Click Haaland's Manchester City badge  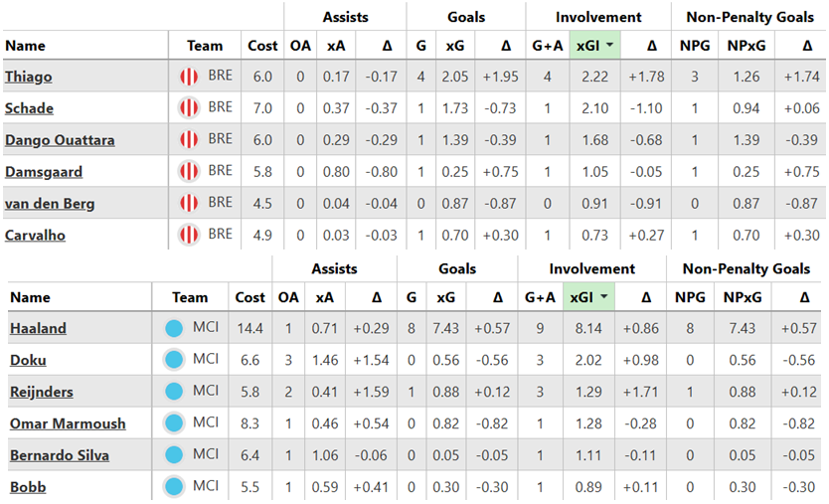pyautogui.click(x=175, y=328)
